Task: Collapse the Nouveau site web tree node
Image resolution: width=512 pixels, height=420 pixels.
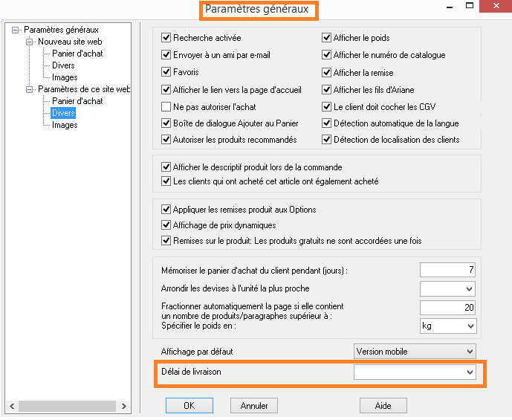Action: point(30,42)
